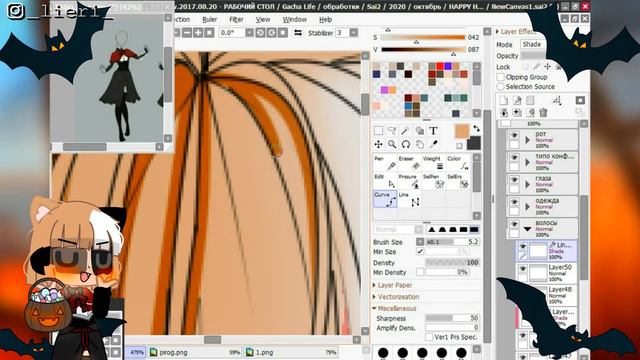Switch to the pirog.png document tab

(x=195, y=352)
